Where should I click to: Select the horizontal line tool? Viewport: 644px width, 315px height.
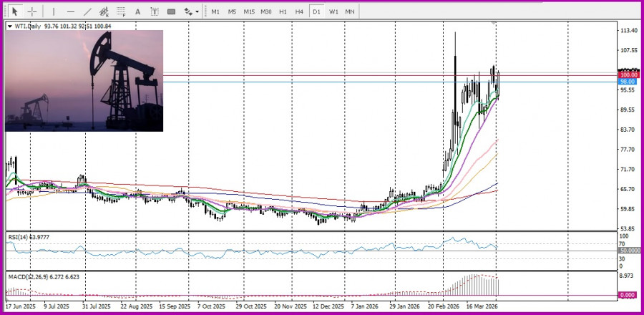pyautogui.click(x=70, y=11)
